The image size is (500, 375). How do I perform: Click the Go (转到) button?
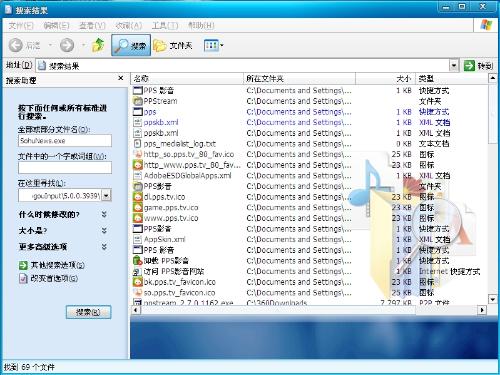pyautogui.click(x=478, y=66)
